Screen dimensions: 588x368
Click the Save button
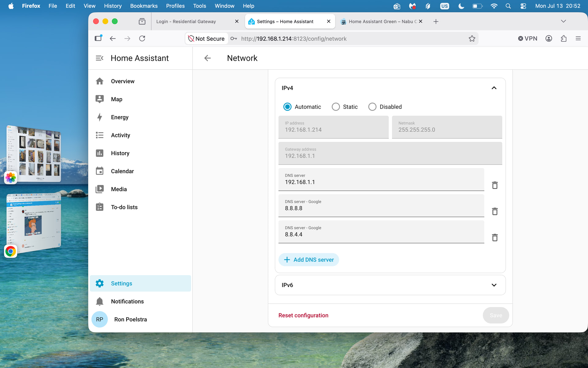[x=496, y=316]
